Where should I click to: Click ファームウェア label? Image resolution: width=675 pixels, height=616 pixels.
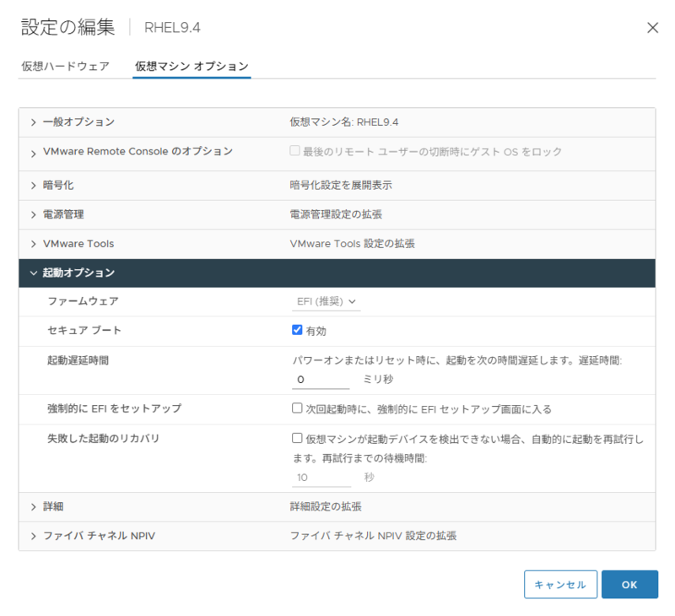tap(83, 301)
